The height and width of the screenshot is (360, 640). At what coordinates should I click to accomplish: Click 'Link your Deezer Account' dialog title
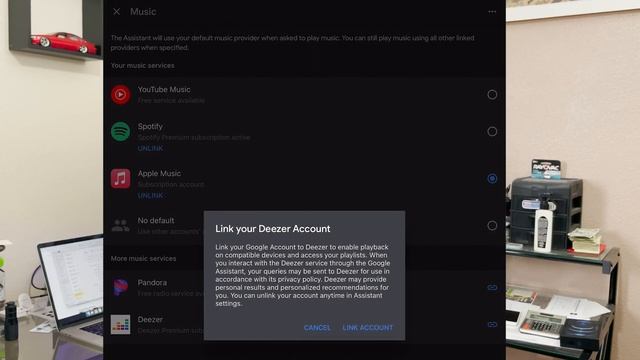273,229
